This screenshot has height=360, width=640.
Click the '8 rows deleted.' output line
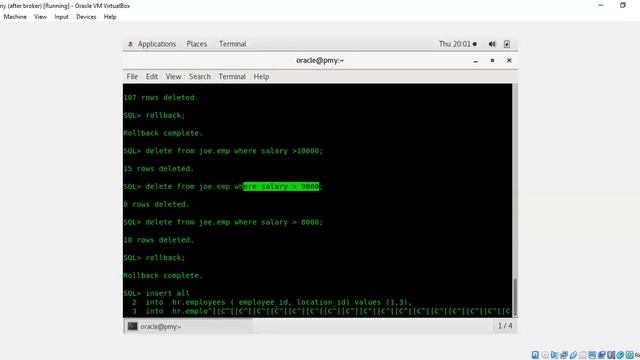coord(156,204)
